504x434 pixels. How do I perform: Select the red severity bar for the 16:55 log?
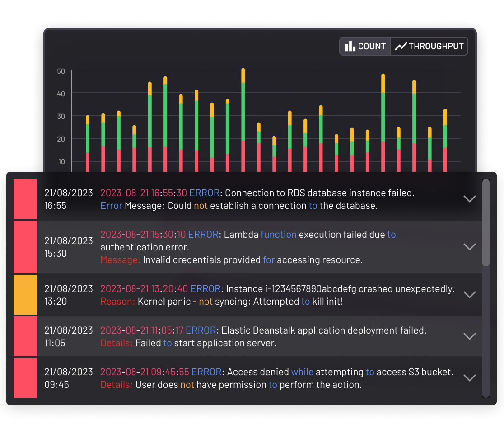point(25,199)
